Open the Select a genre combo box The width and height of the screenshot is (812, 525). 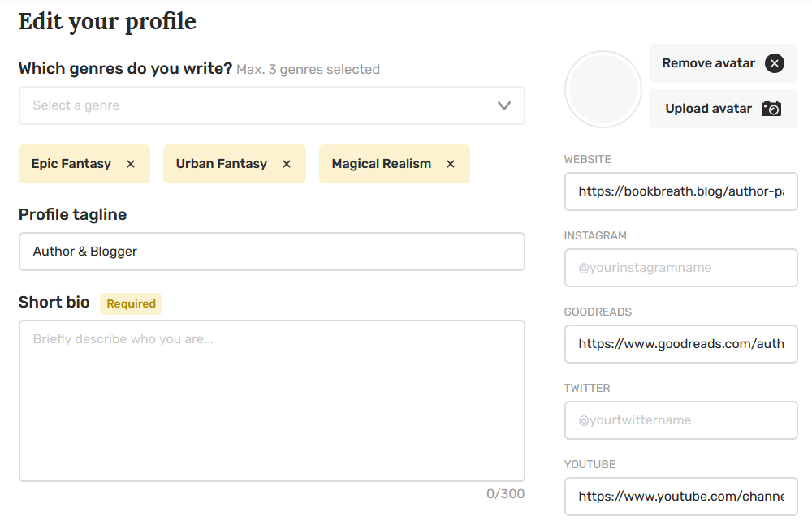(x=260, y=105)
